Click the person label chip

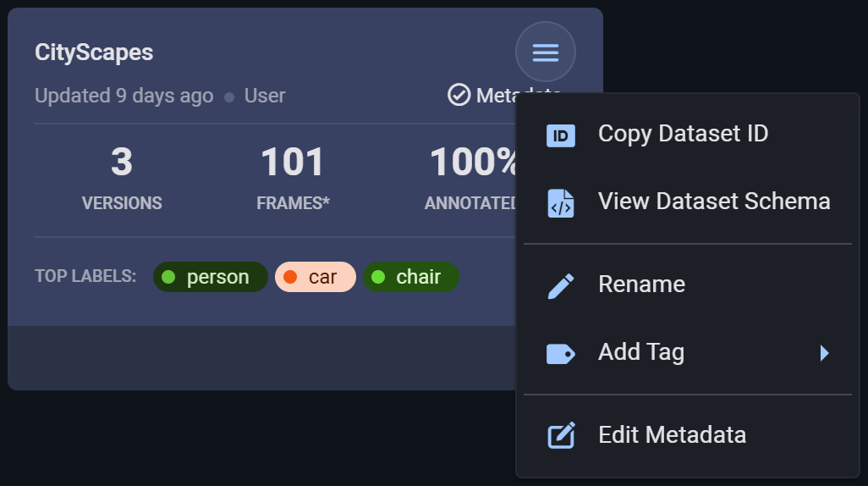[210, 277]
